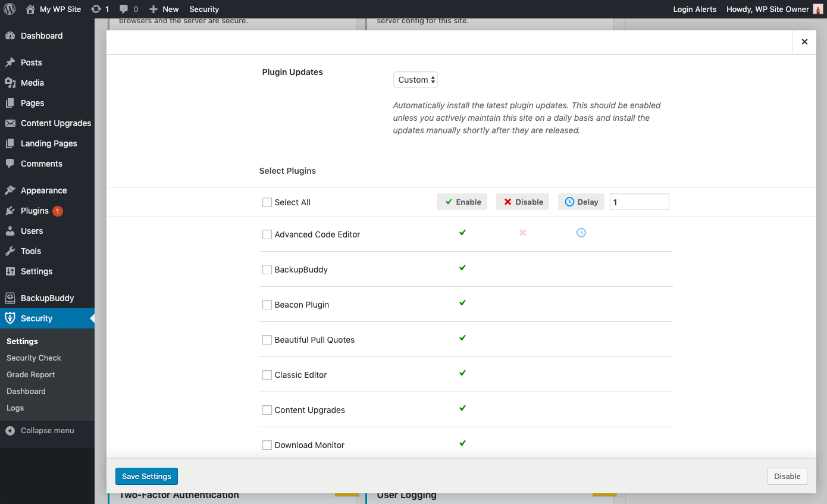Click the WordPress logo icon
The width and height of the screenshot is (827, 504).
coord(10,9)
